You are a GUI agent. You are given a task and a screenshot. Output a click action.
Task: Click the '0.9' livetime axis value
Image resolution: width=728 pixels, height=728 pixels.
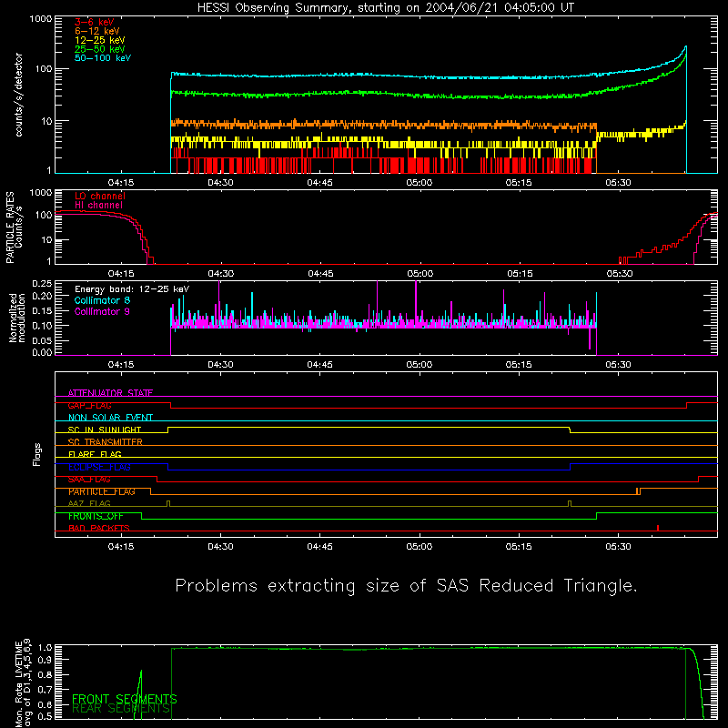45,659
